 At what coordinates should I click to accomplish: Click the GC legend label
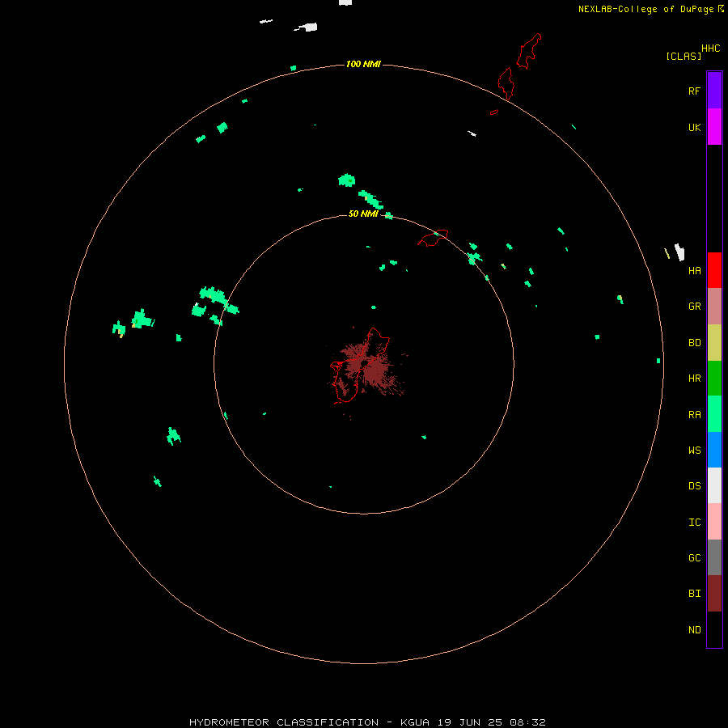click(x=695, y=557)
